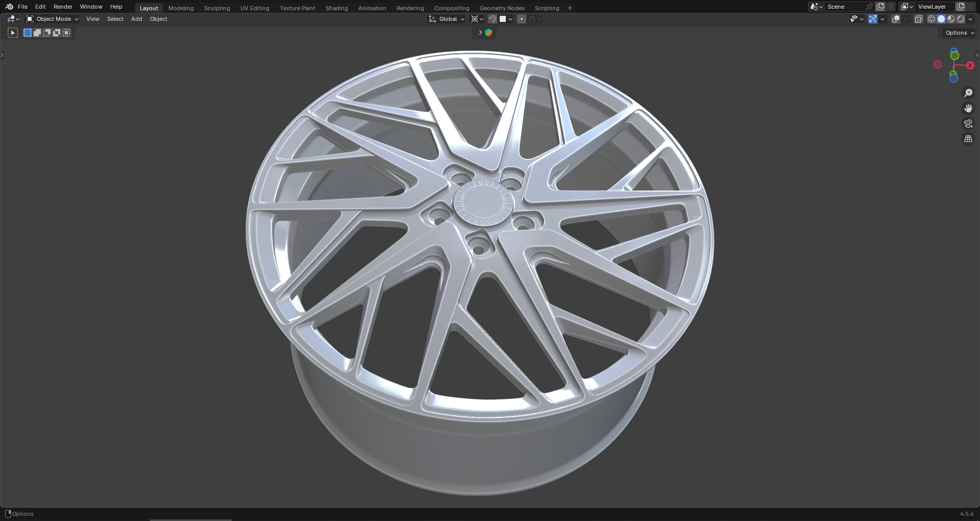Switch to rendered shading mode
The width and height of the screenshot is (980, 521).
point(961,19)
